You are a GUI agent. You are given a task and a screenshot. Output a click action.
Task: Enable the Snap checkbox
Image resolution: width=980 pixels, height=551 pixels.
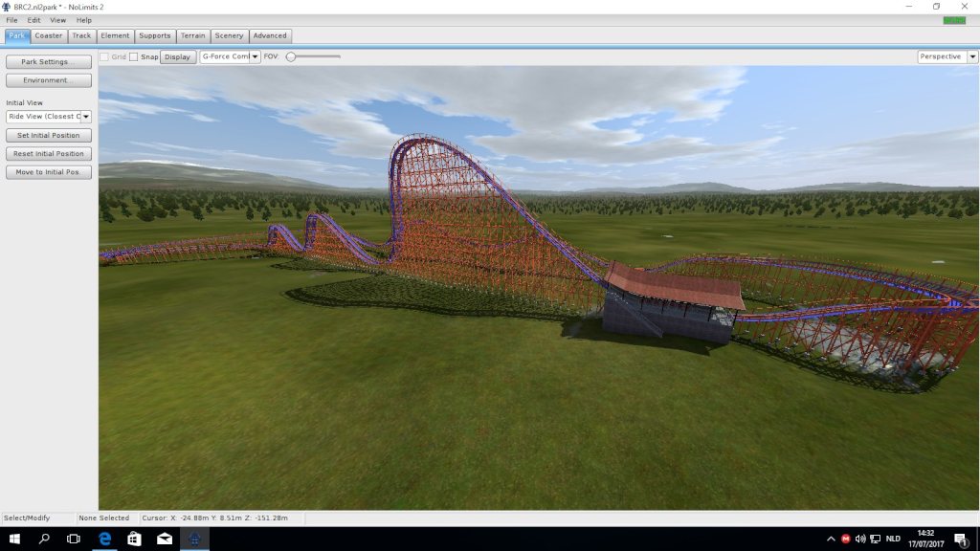(x=134, y=56)
